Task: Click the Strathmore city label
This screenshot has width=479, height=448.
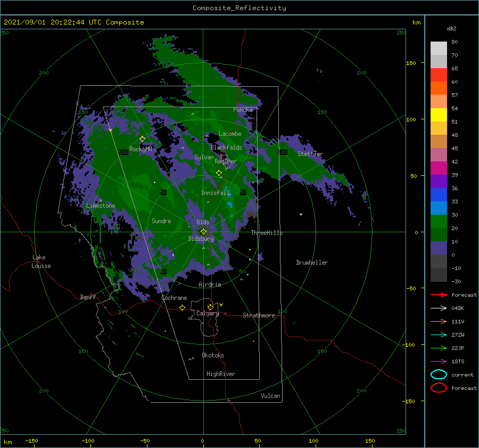Action: (x=259, y=315)
